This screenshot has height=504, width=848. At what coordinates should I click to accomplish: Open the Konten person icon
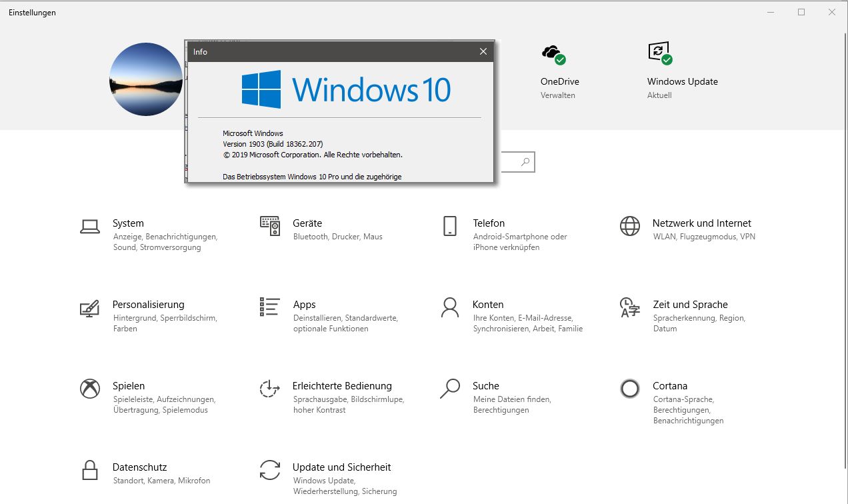450,307
